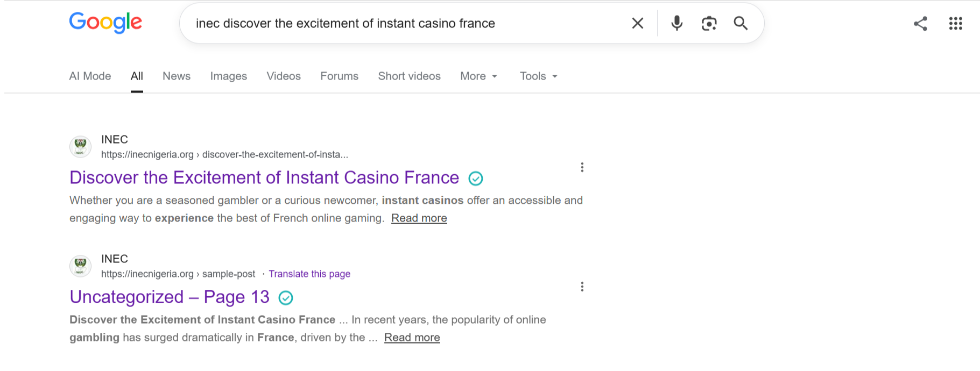Click INEC site name above second result
The image size is (980, 371).
pyautogui.click(x=115, y=259)
